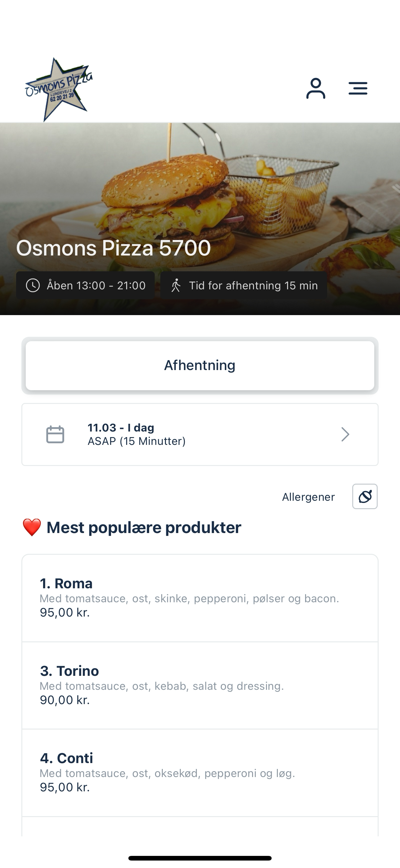
Task: Expand pickup time with chevron arrow
Action: (345, 434)
